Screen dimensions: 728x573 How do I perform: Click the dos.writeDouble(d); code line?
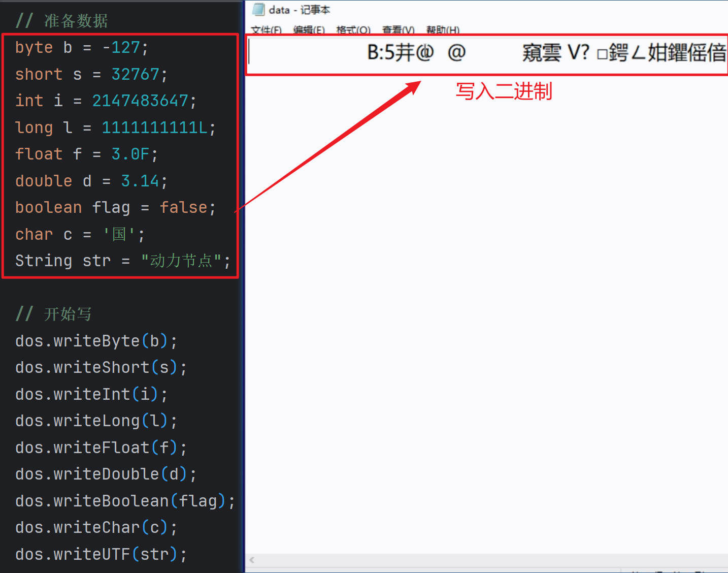(105, 473)
